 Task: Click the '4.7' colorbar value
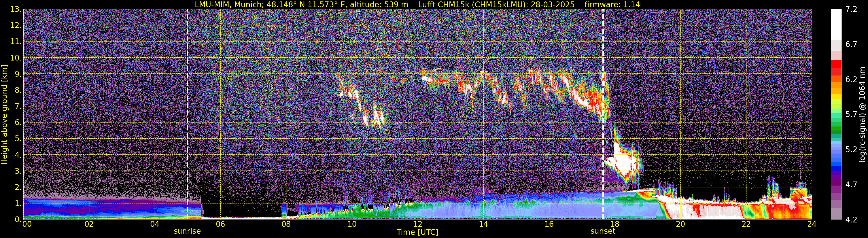pyautogui.click(x=851, y=185)
